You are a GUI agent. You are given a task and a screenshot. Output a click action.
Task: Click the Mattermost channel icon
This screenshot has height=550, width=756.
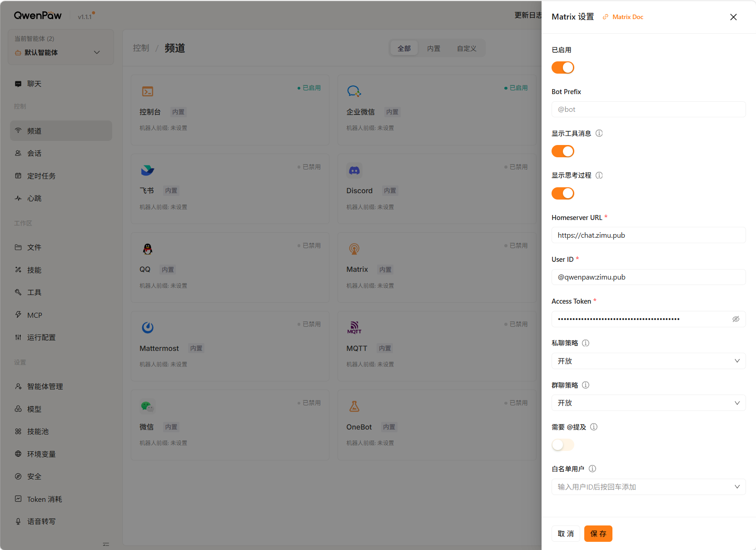(148, 328)
